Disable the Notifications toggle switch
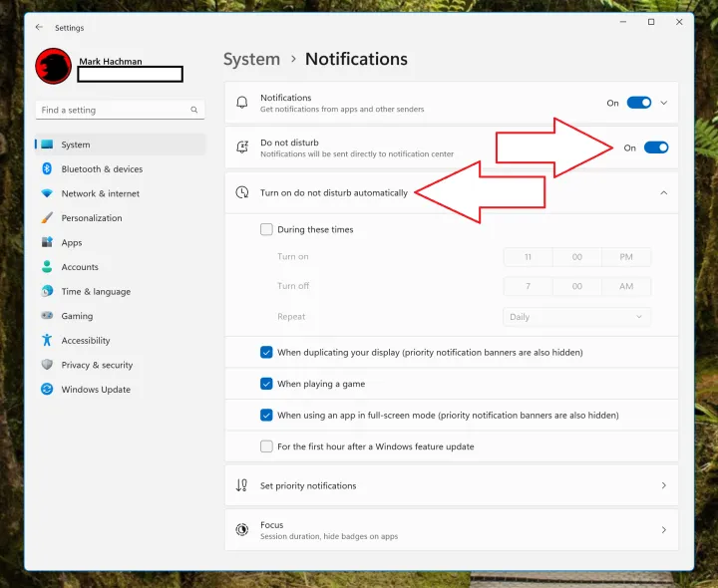The image size is (718, 588). [x=638, y=103]
